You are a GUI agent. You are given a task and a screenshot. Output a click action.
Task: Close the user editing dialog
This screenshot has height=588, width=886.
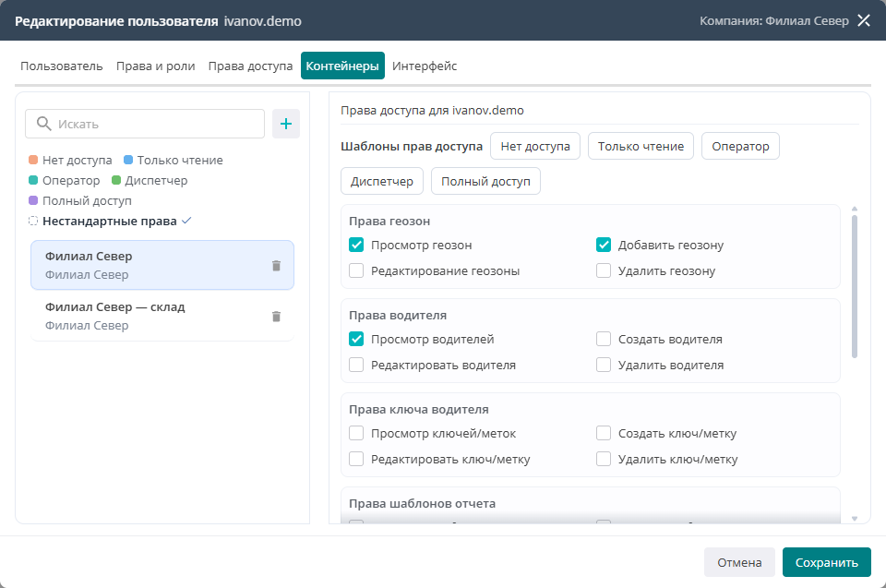pos(864,21)
